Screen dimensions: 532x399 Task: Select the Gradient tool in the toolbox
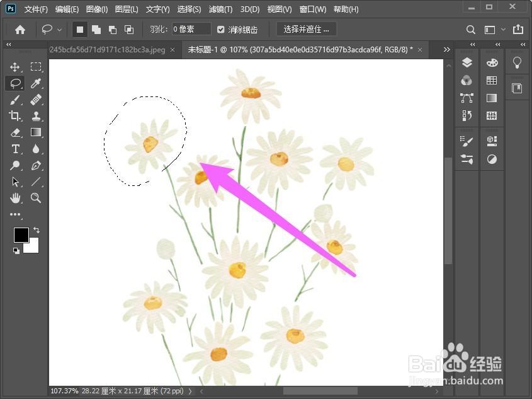pos(36,132)
